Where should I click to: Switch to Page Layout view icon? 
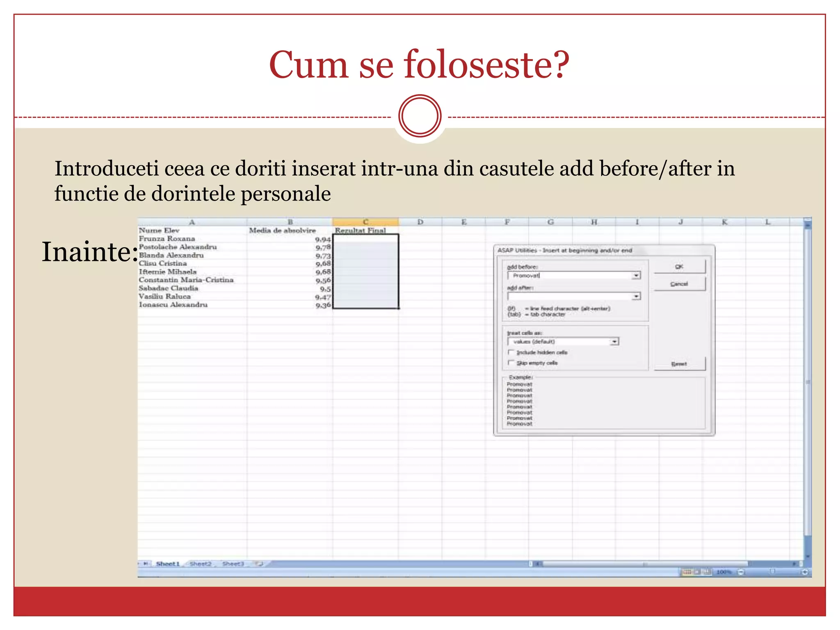697,572
